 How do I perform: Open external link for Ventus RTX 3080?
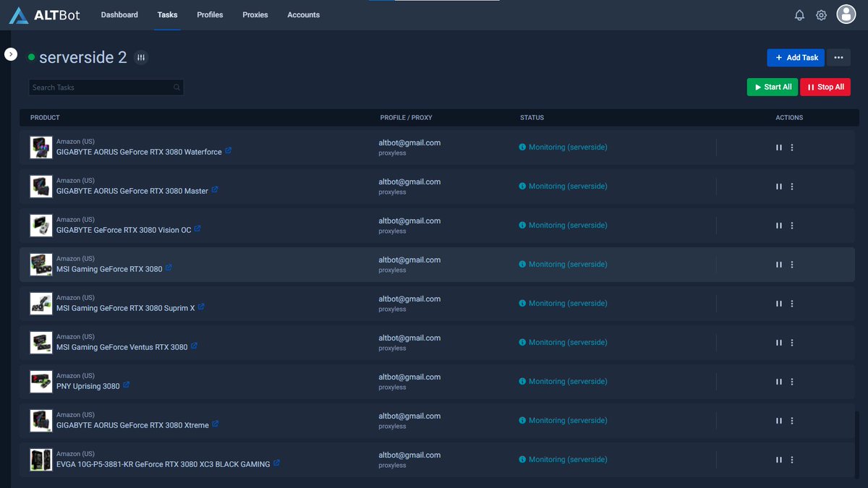click(194, 346)
